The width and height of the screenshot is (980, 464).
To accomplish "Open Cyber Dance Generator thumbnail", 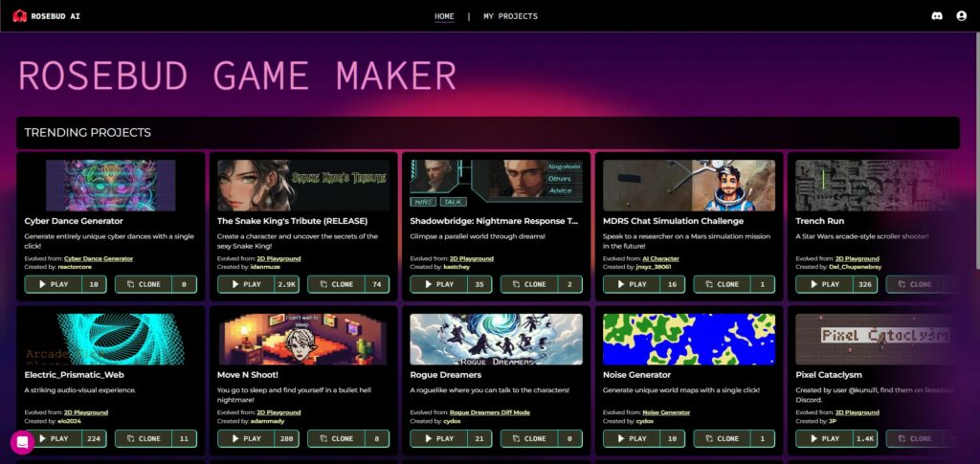I will click(111, 186).
